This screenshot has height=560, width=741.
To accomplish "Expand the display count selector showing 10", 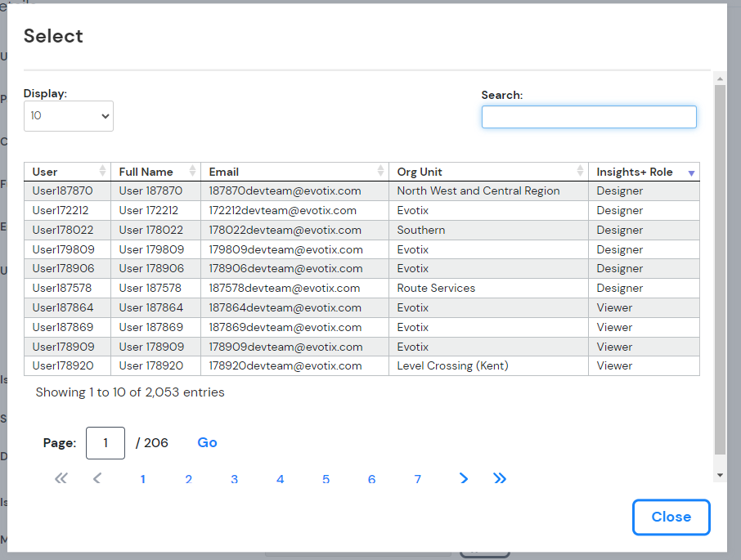I will click(68, 115).
